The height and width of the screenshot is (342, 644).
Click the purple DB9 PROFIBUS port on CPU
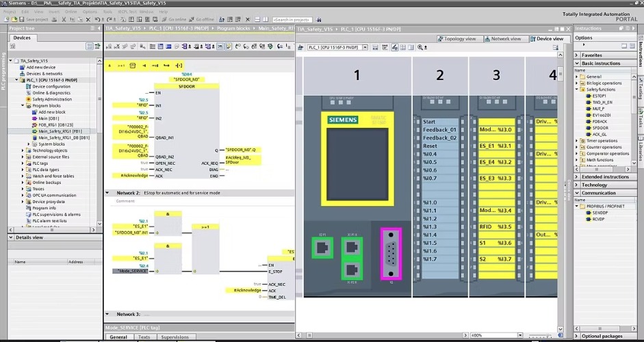(x=391, y=254)
